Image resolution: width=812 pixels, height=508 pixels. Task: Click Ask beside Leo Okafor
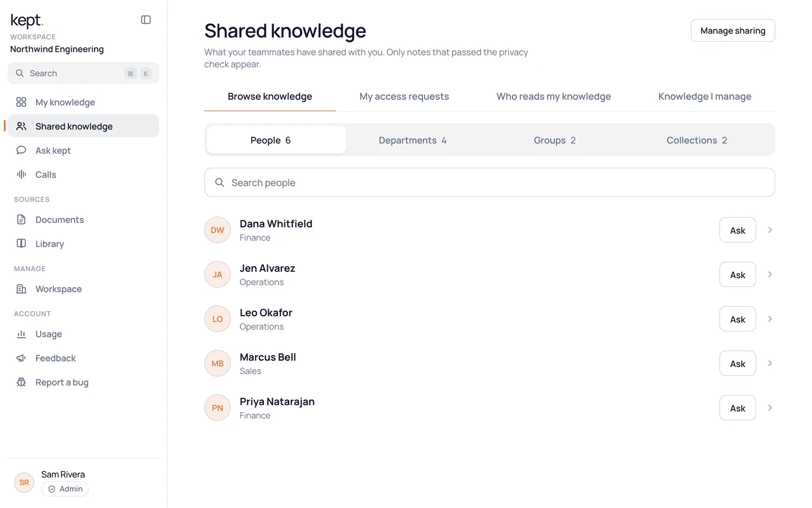point(738,319)
